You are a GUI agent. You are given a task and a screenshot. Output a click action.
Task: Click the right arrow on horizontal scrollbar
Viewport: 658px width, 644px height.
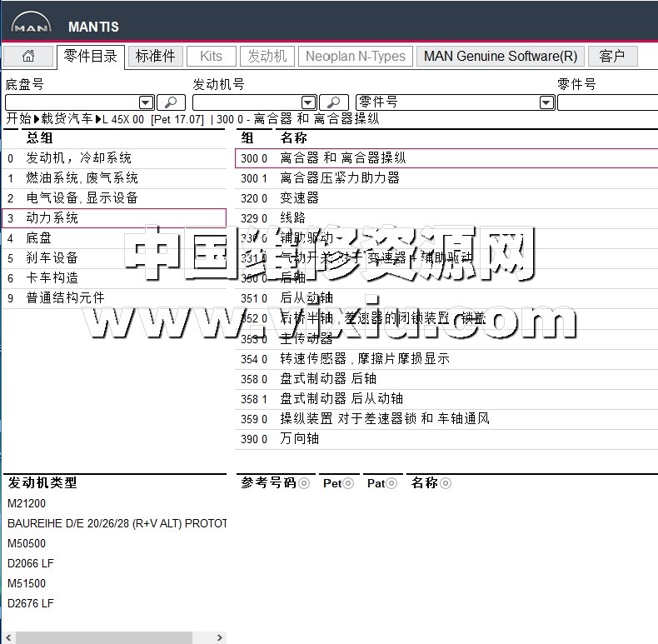[220, 637]
